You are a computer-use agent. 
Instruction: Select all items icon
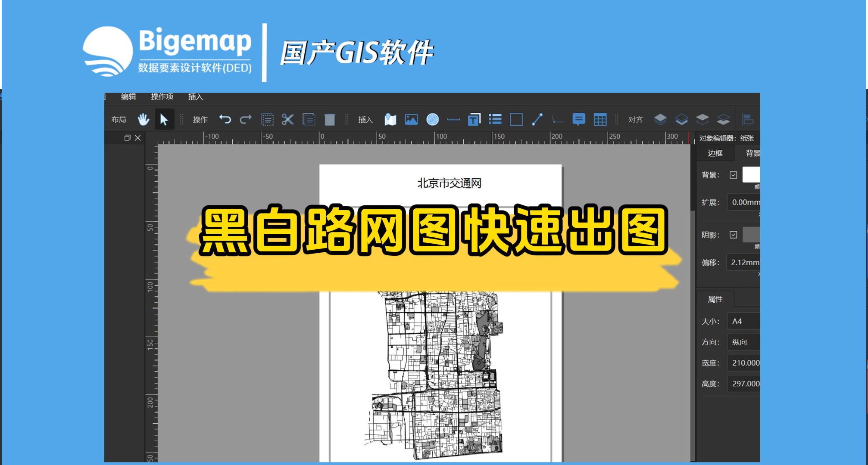coord(267,119)
